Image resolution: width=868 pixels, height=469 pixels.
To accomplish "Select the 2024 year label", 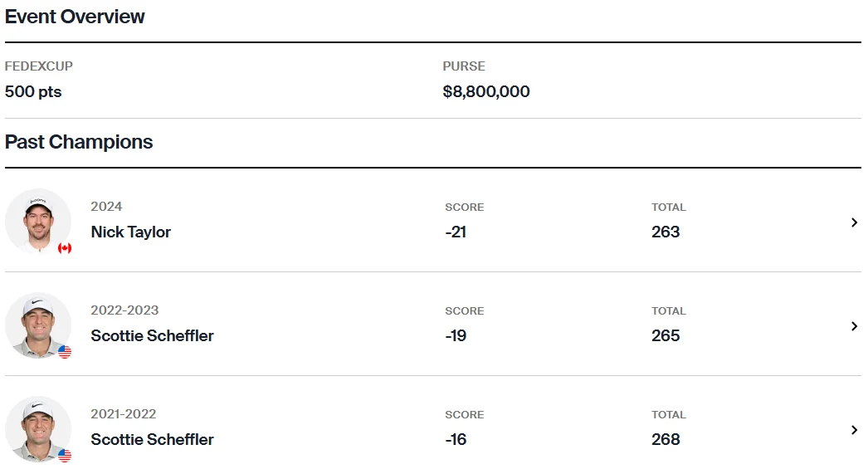I will click(x=106, y=207).
